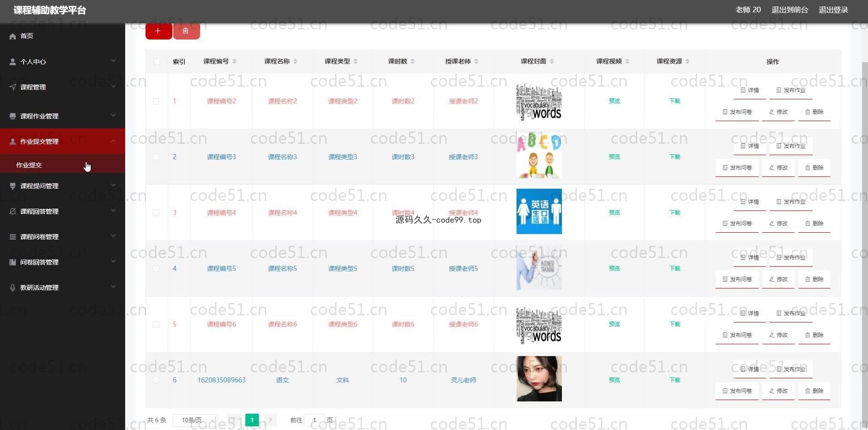Expand 课程提问管理 menu chevron

113,185
